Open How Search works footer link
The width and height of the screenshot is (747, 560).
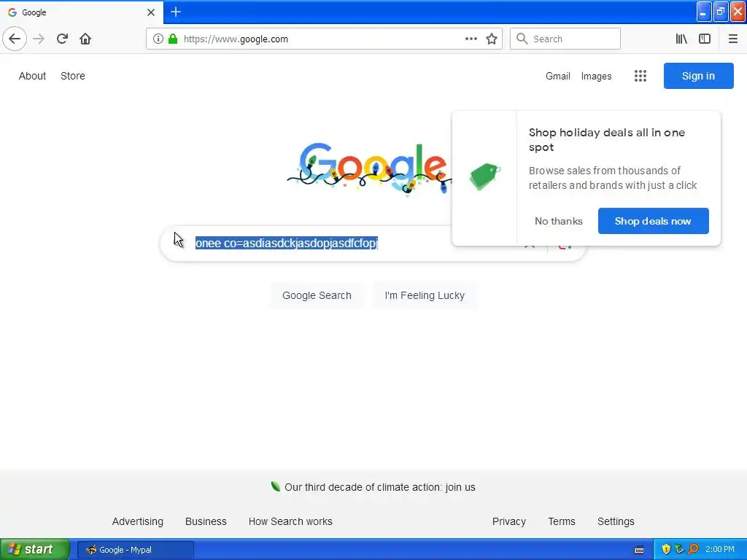[290, 521]
